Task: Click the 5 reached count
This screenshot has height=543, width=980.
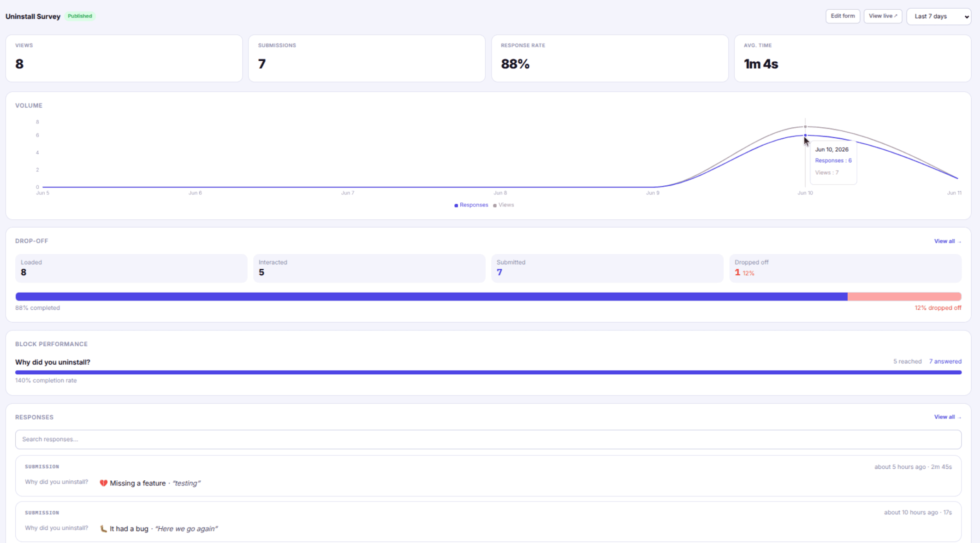Action: click(907, 361)
